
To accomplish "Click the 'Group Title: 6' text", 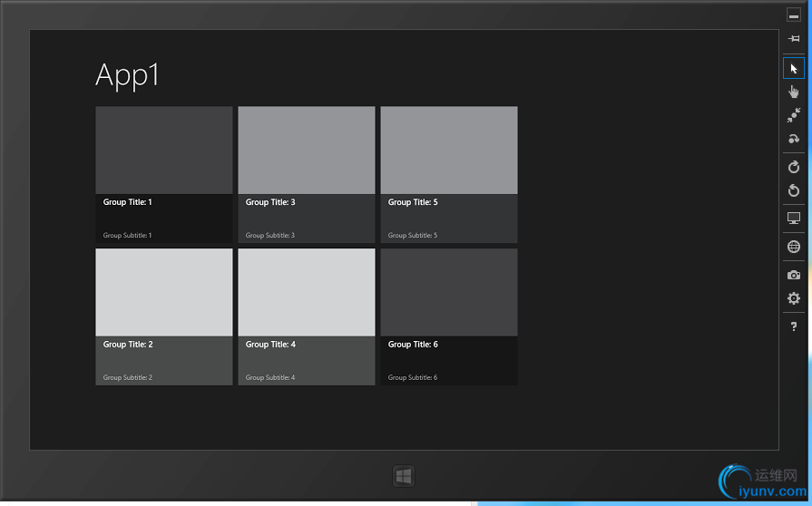I will (x=413, y=345).
